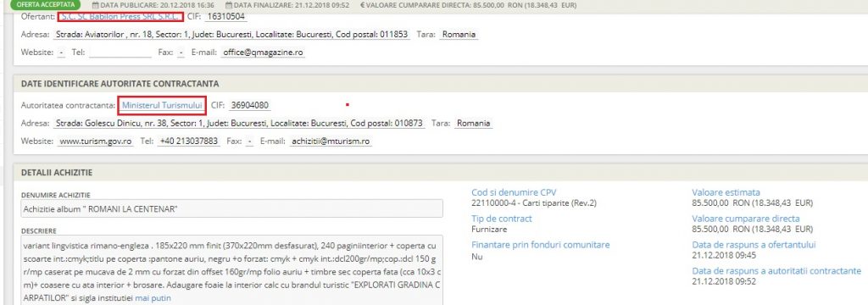Click the empty offerer Tel field
Viewport: 868px width, 305px height.
point(120,53)
